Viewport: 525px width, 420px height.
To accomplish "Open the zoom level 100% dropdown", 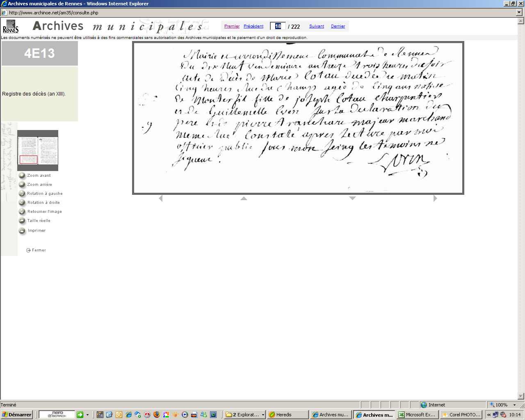I will tap(515, 405).
